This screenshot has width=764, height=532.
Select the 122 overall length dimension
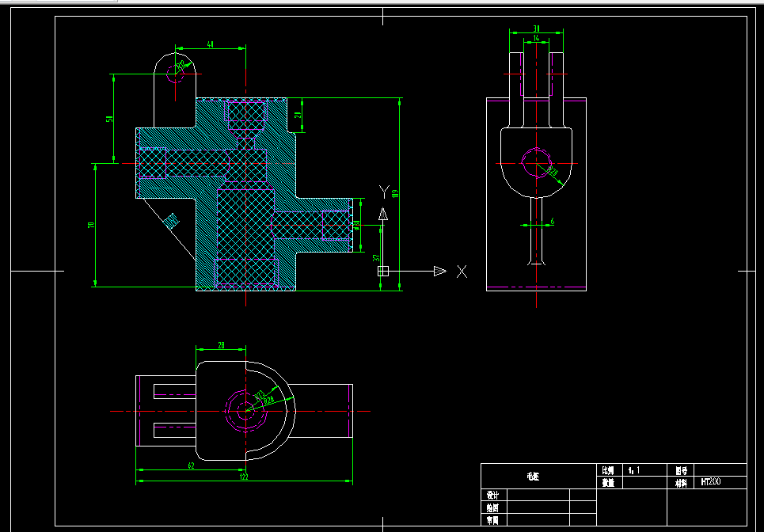tap(244, 477)
